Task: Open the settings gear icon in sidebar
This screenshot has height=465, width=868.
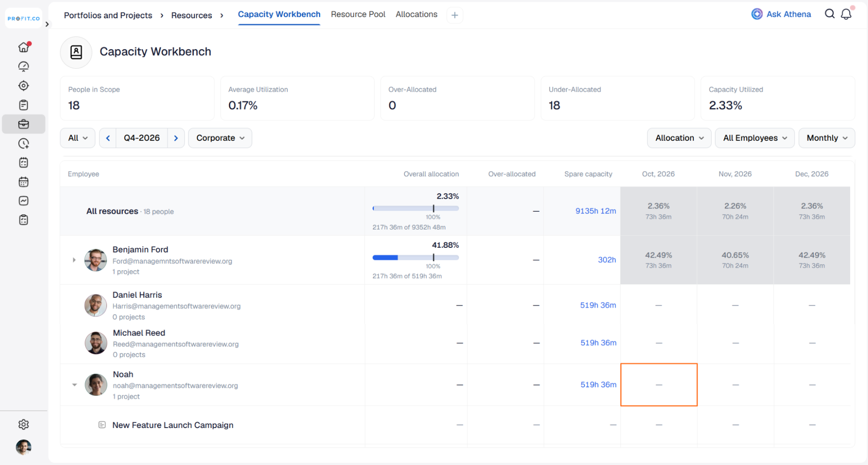Action: click(x=24, y=424)
